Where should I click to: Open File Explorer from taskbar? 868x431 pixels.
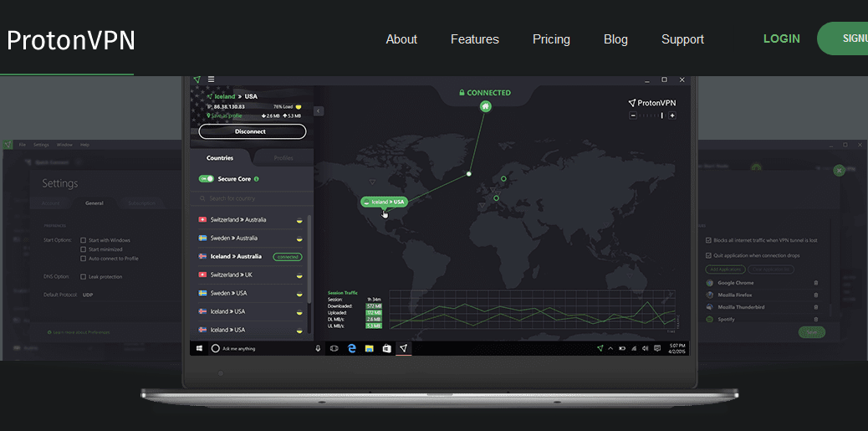pos(370,348)
